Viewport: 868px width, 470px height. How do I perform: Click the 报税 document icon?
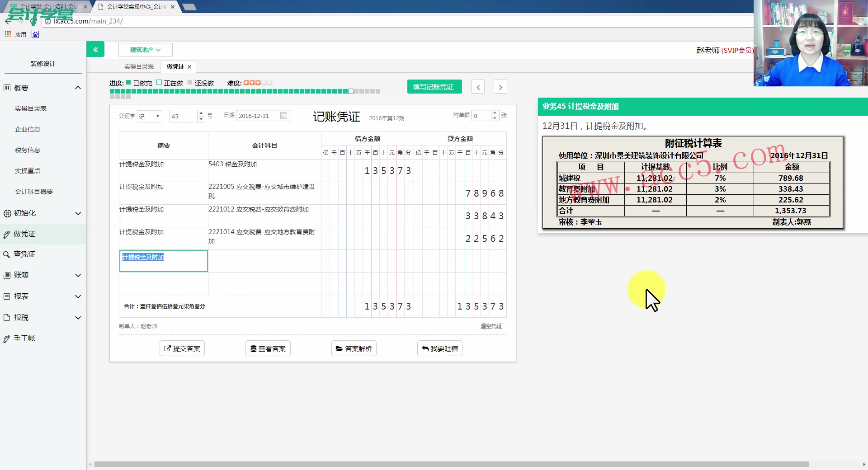(x=6, y=317)
